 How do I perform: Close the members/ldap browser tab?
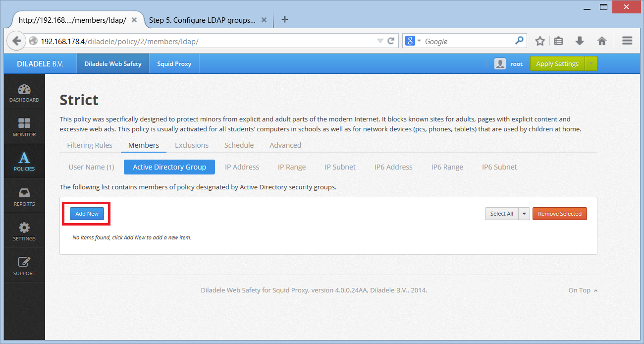[x=135, y=20]
